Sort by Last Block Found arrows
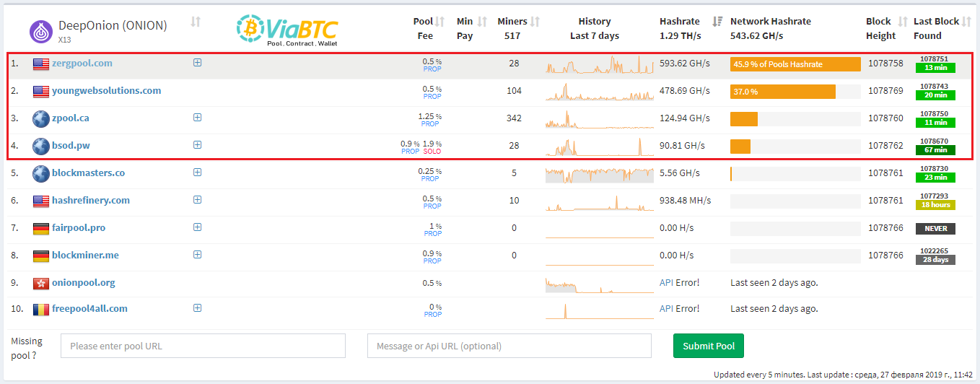 pyautogui.click(x=967, y=22)
